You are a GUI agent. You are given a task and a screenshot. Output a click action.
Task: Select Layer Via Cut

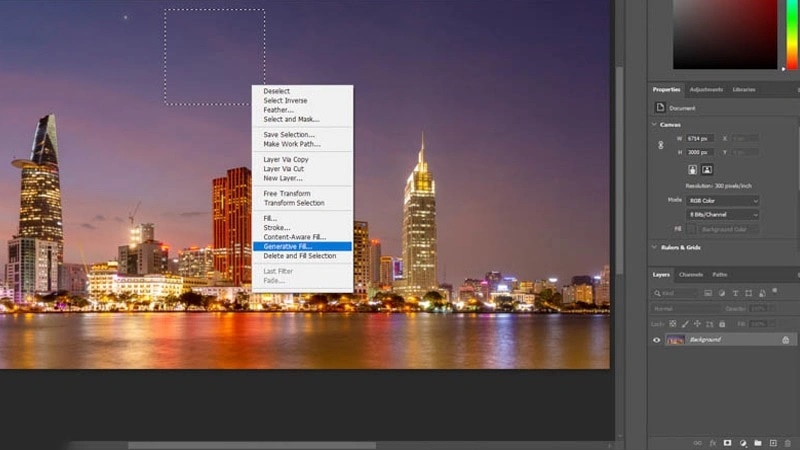283,168
